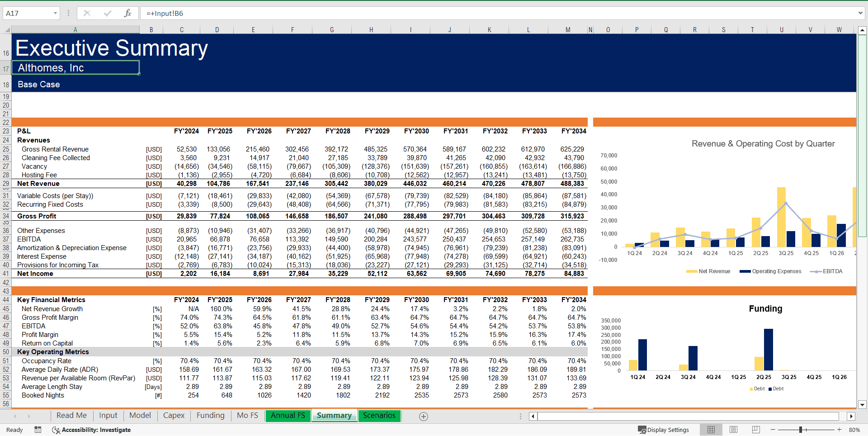The height and width of the screenshot is (436, 868).
Task: Expand the formula bar with its chevron
Action: click(x=861, y=13)
